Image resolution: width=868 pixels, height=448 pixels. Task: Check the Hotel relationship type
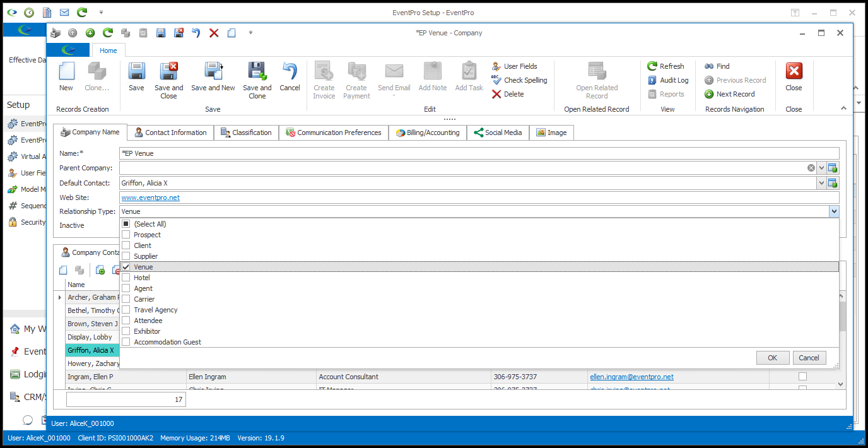coord(126,278)
